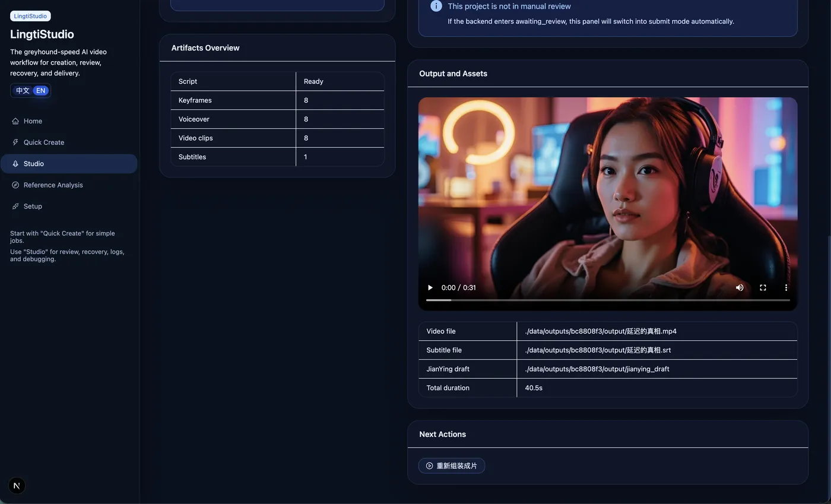Click the .mp4 video file path

tap(601, 331)
